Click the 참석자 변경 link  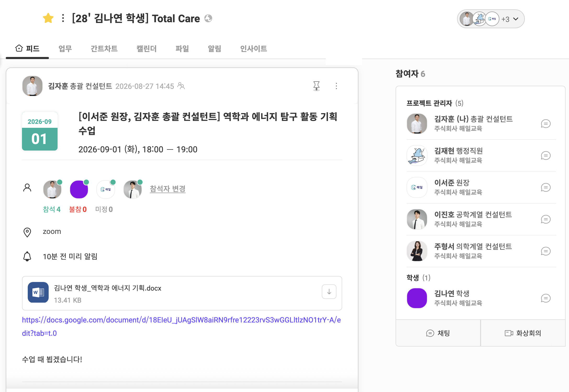click(167, 189)
